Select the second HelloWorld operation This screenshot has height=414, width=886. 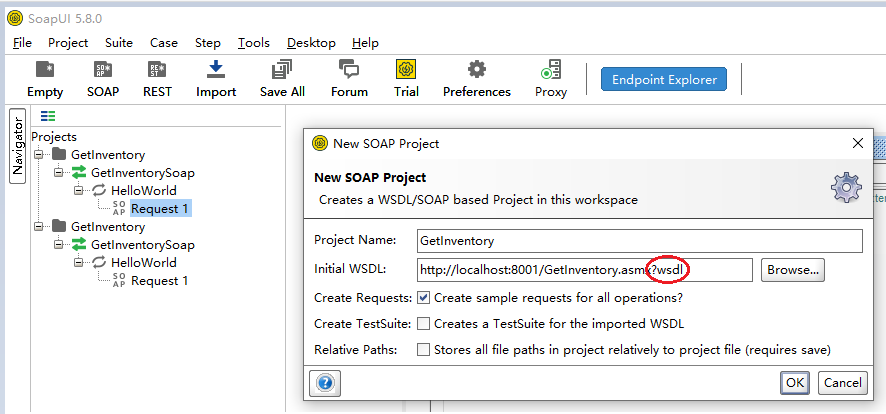[134, 263]
